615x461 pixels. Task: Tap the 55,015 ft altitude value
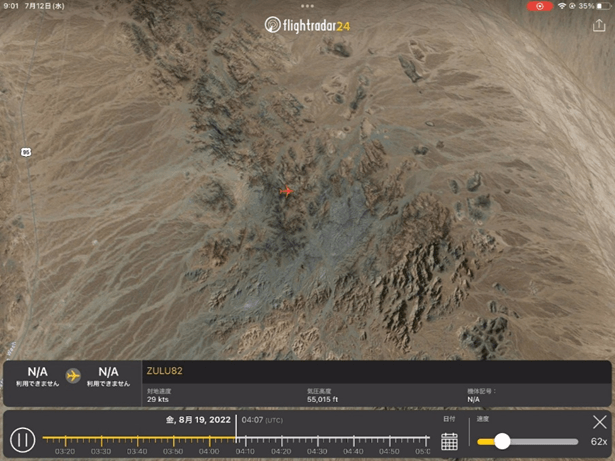point(322,399)
